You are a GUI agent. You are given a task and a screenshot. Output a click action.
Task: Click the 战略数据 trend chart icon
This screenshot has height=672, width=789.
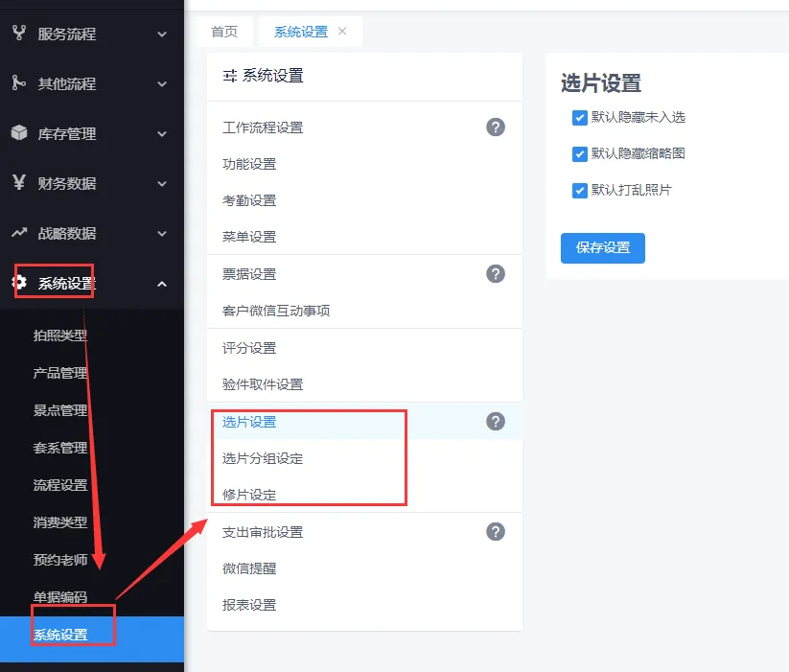pos(18,233)
